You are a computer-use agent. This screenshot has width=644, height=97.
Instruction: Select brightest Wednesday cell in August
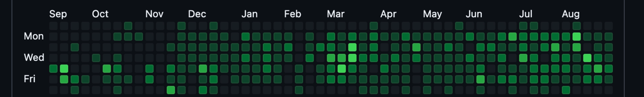tap(587, 58)
